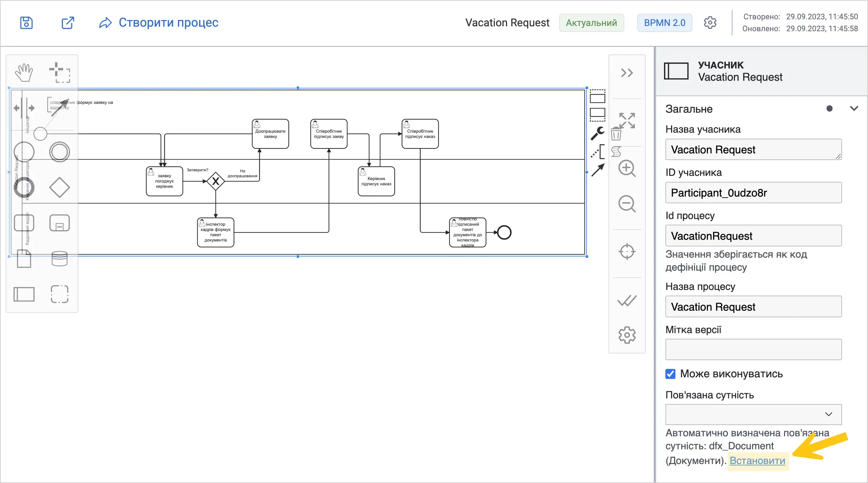Pick the data store cylinder
This screenshot has width=868, height=483.
(x=59, y=259)
